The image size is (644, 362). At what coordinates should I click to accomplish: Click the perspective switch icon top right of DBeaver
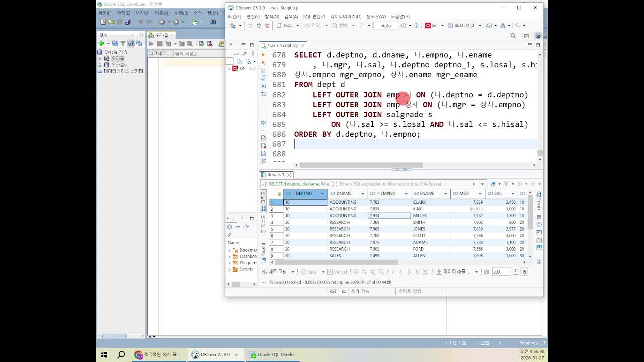(x=526, y=36)
